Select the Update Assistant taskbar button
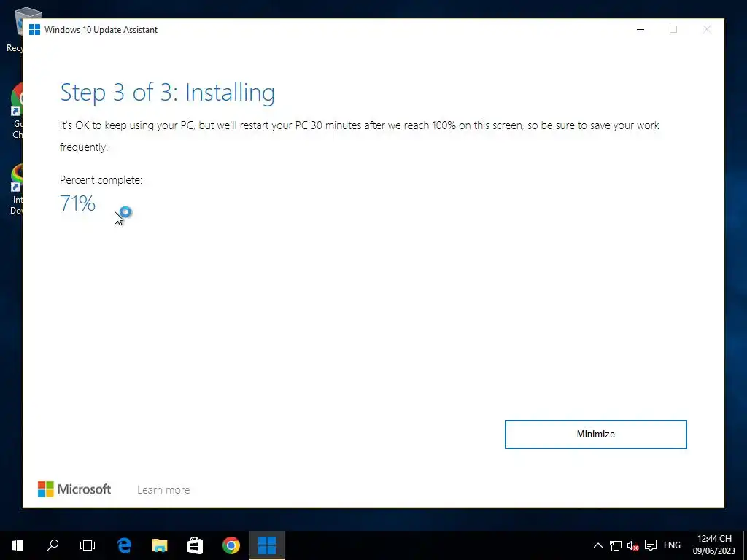This screenshot has width=747, height=560. coord(267,545)
